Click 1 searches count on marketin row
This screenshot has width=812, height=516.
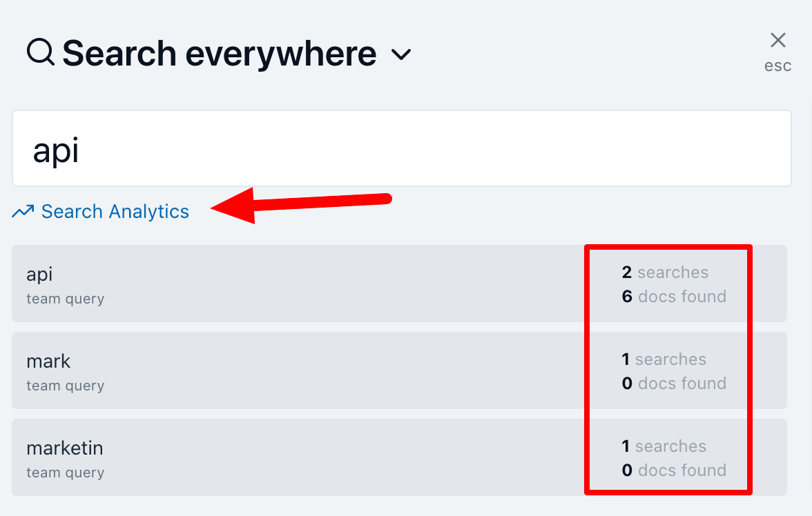(x=664, y=446)
